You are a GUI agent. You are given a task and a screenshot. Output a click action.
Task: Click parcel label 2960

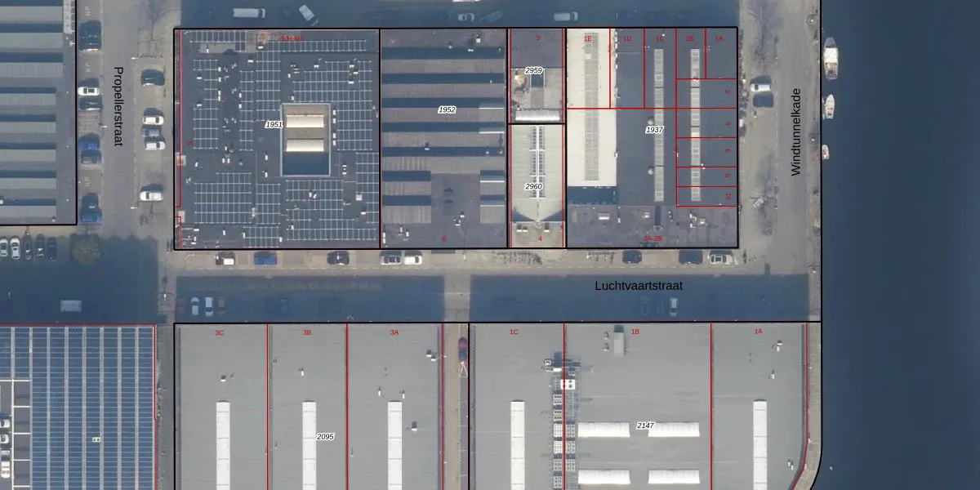pyautogui.click(x=533, y=187)
